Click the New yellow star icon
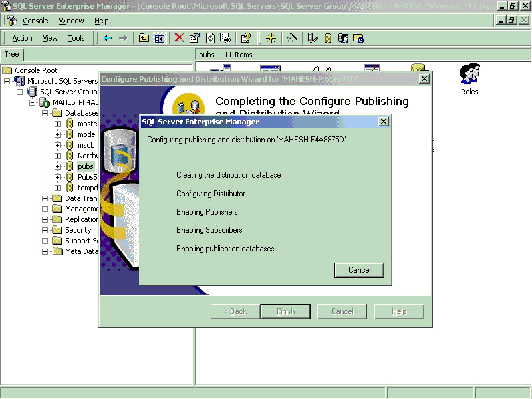The width and height of the screenshot is (532, 399). point(271,38)
